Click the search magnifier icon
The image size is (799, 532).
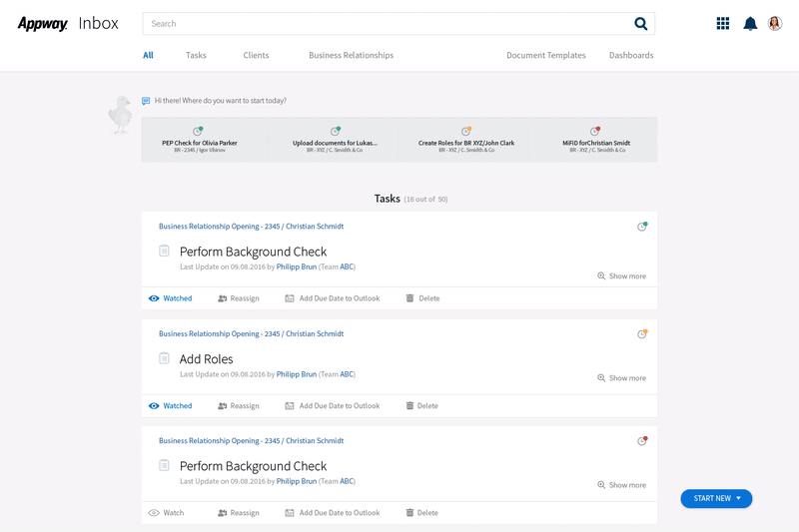pyautogui.click(x=640, y=24)
